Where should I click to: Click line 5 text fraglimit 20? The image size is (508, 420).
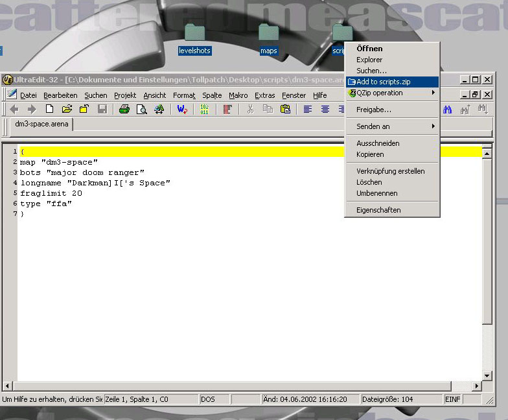point(51,193)
